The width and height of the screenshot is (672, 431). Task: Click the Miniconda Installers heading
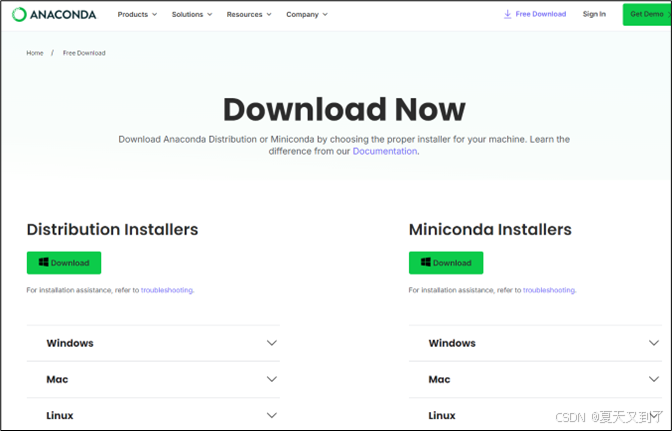click(490, 230)
